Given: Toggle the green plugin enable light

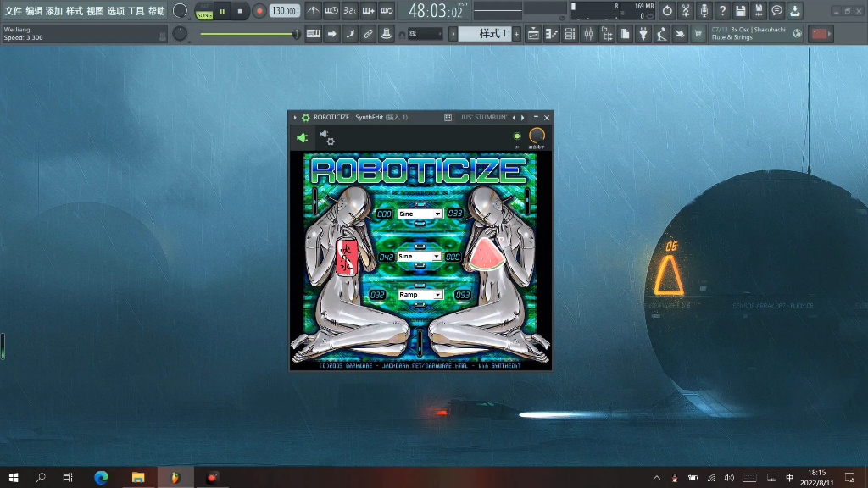Looking at the screenshot, I should pos(517,136).
